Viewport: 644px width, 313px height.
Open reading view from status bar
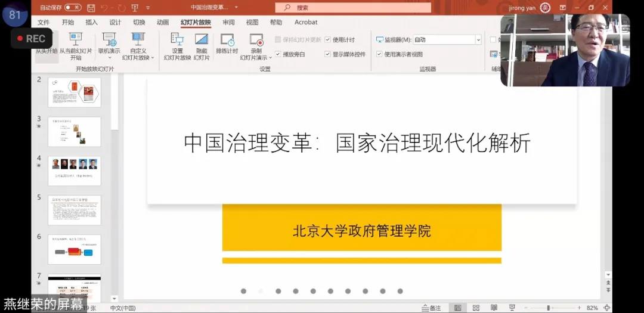(x=494, y=308)
